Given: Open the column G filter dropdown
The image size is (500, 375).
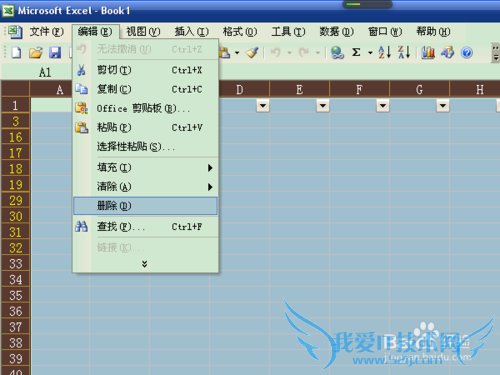Looking at the screenshot, I should pos(443,106).
